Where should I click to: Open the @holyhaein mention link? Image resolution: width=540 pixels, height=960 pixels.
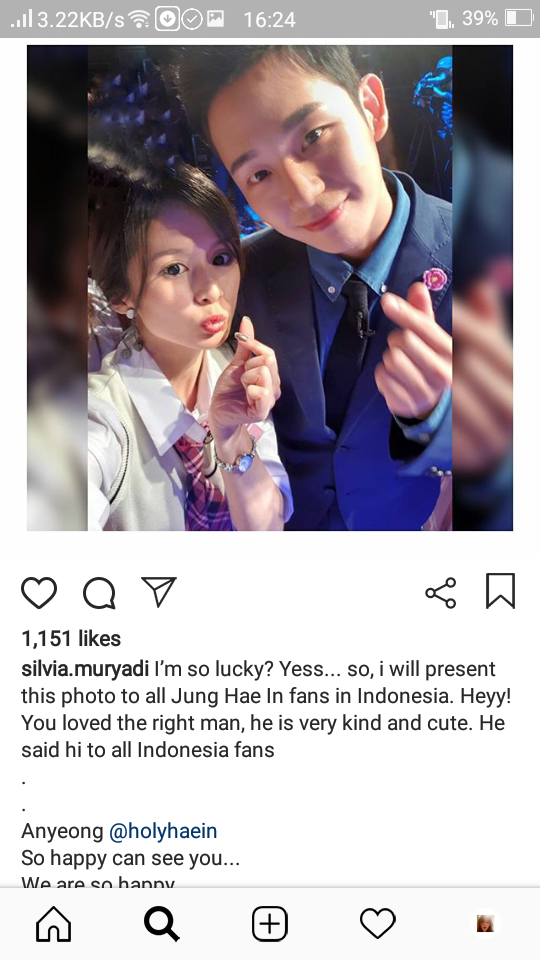[x=163, y=831]
